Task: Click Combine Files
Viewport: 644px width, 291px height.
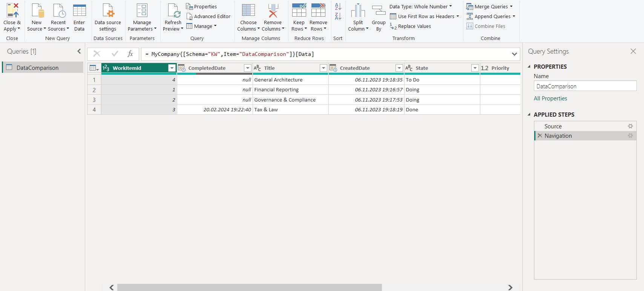Action: click(x=486, y=26)
